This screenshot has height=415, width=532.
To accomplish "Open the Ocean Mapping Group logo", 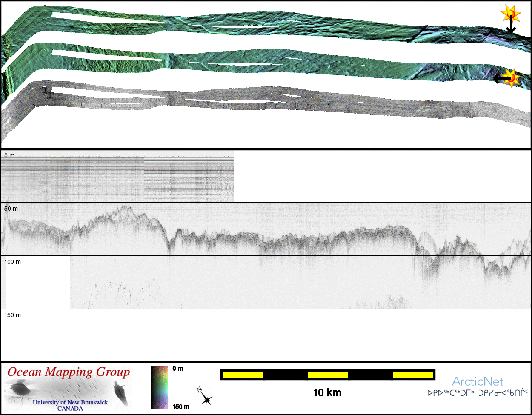I will click(68, 388).
